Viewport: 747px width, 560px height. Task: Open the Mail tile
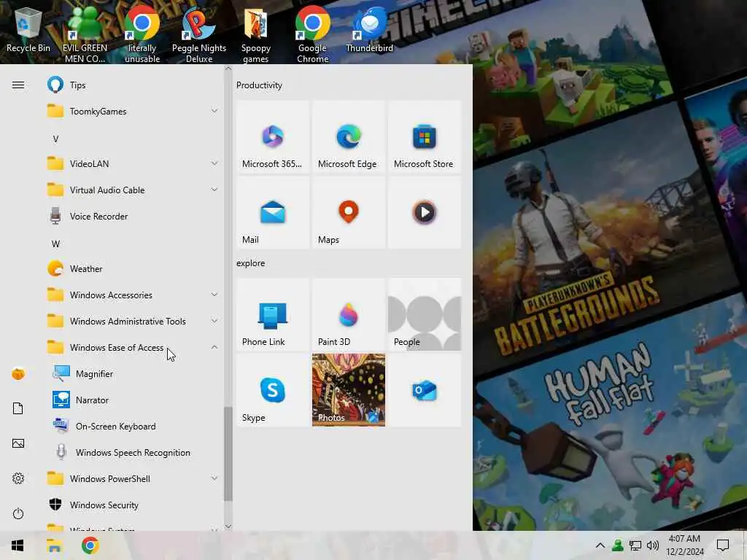pyautogui.click(x=273, y=213)
